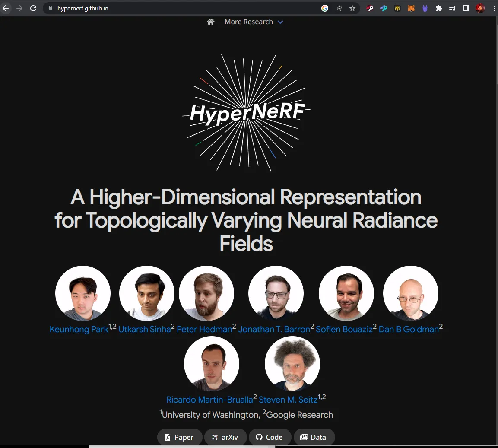Click the chevron next to More Research
The width and height of the screenshot is (498, 448).
click(x=280, y=22)
